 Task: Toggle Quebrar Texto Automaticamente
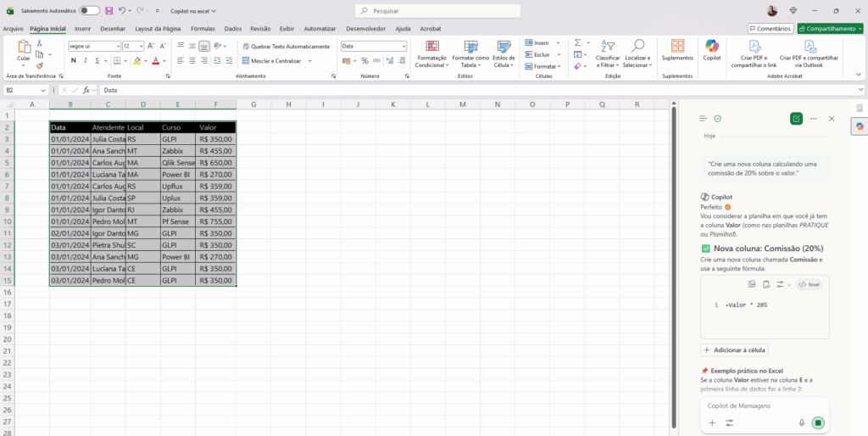coord(286,46)
